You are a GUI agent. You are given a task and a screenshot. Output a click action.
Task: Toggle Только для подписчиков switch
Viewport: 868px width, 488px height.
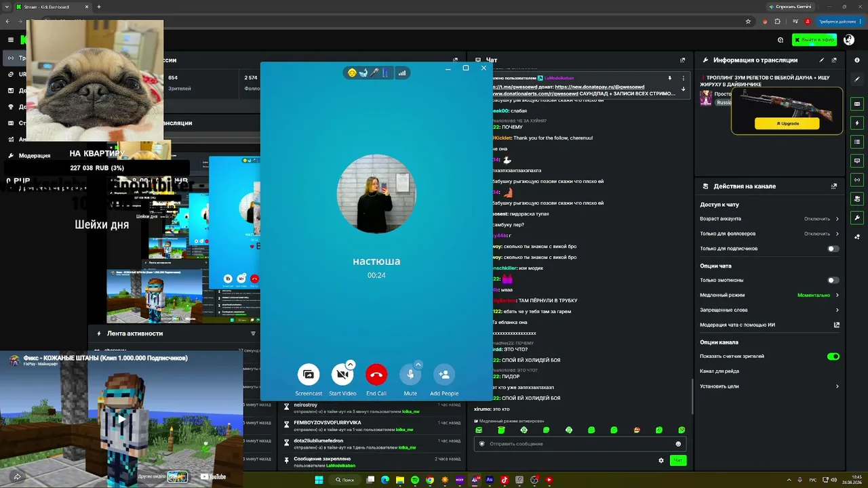pyautogui.click(x=833, y=249)
